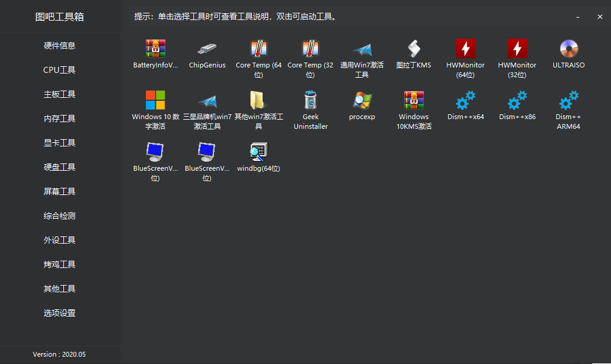
Task: Go to 内存工具 category
Action: (x=60, y=118)
